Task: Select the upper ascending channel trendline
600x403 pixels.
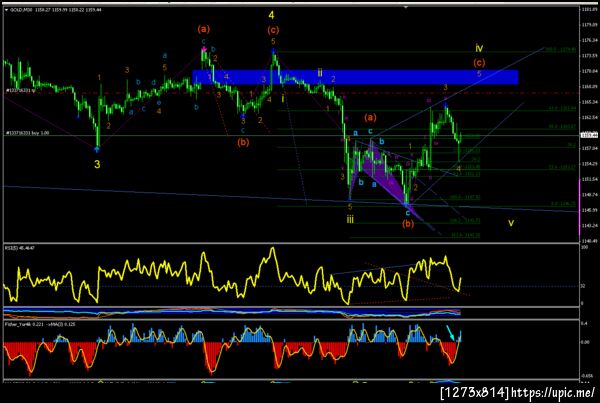Action: pyautogui.click(x=457, y=93)
